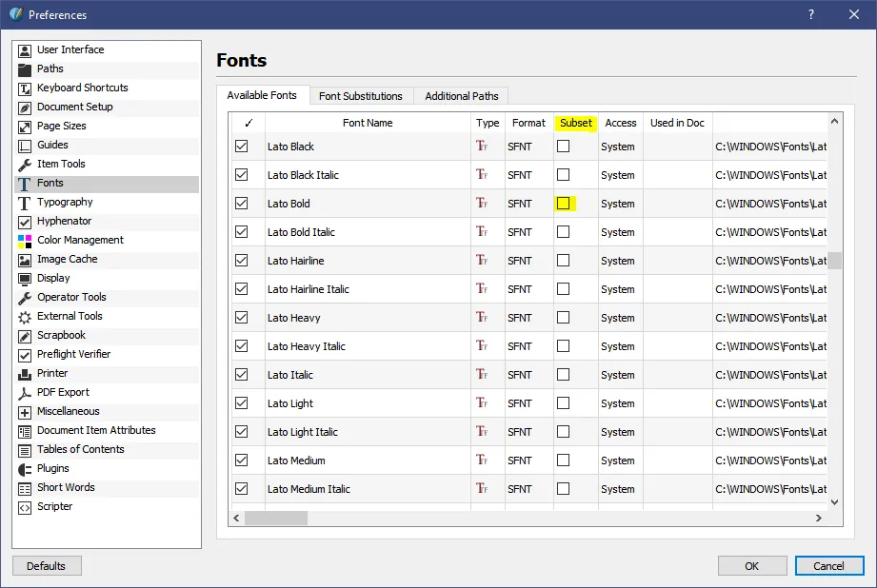This screenshot has width=877, height=588.
Task: Click External Tools gear icon
Action: [x=25, y=317]
